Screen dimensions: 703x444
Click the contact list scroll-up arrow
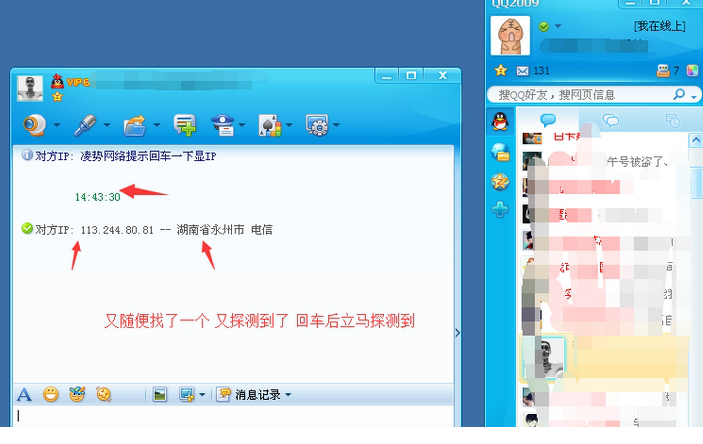pyautogui.click(x=696, y=141)
